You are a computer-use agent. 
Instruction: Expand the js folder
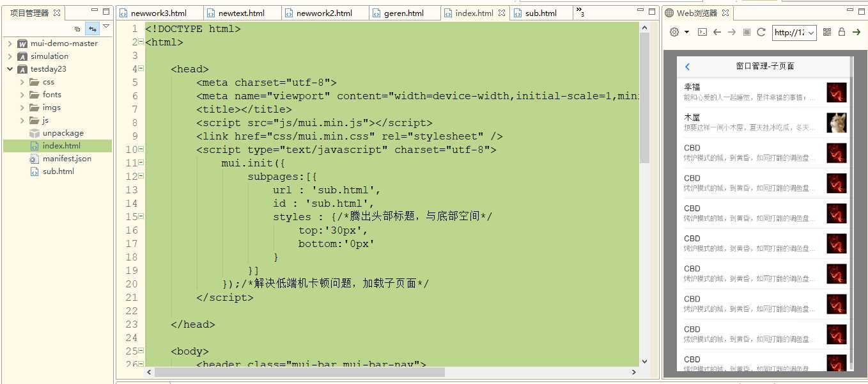(x=22, y=120)
